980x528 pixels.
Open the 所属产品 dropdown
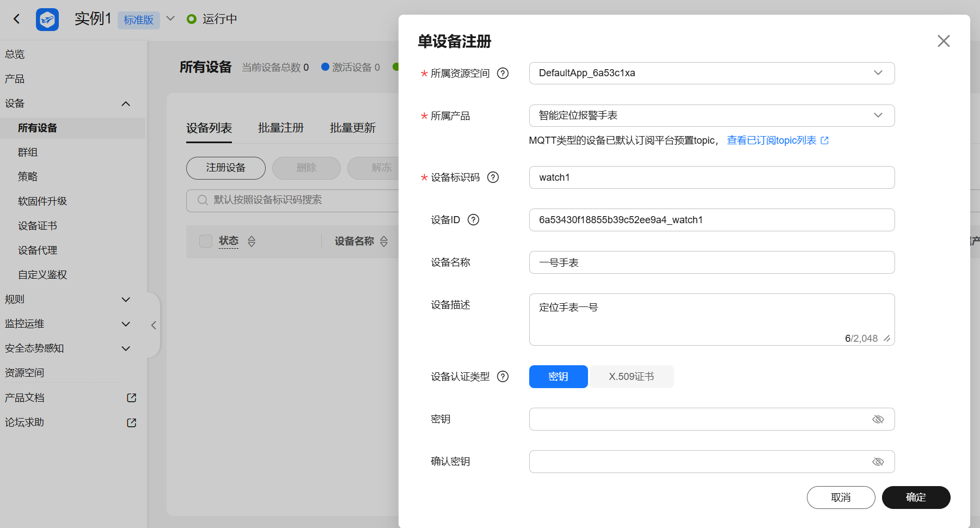(x=712, y=115)
